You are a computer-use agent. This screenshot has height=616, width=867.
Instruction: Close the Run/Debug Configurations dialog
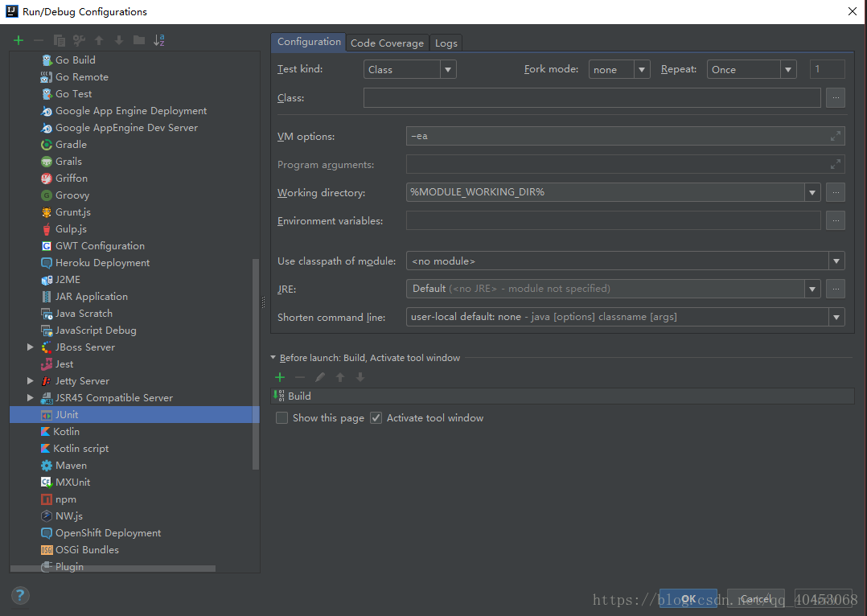(x=852, y=11)
